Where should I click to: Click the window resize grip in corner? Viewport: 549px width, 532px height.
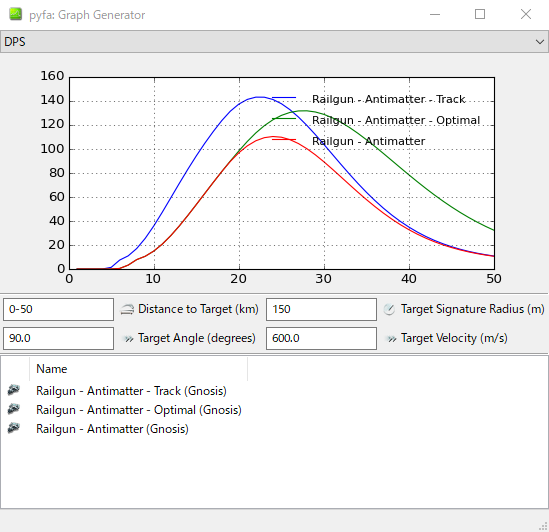pyautogui.click(x=543, y=526)
